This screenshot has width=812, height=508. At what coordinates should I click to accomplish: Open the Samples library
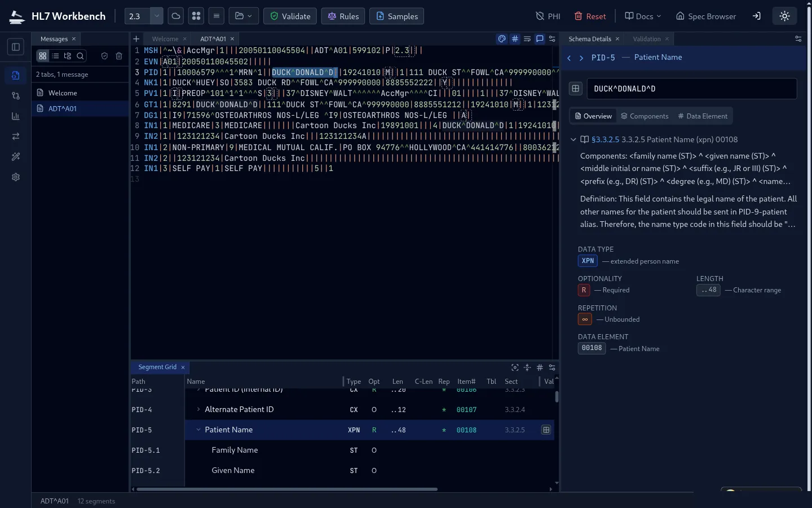coord(396,16)
